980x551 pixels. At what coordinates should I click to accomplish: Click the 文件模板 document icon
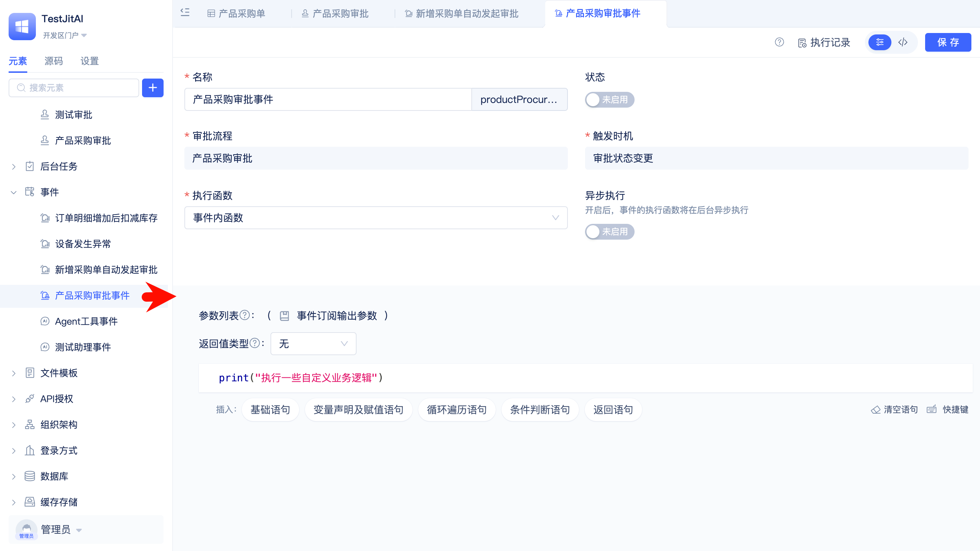pos(30,373)
